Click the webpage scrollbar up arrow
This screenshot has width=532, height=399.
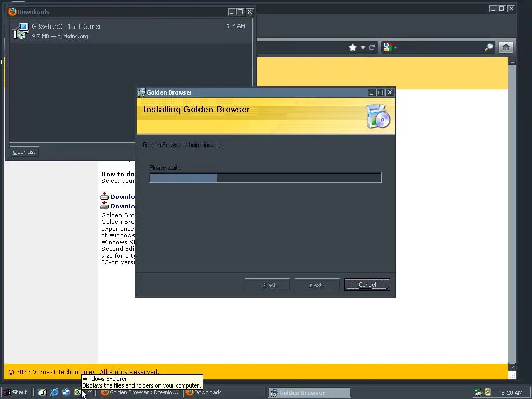coord(512,61)
